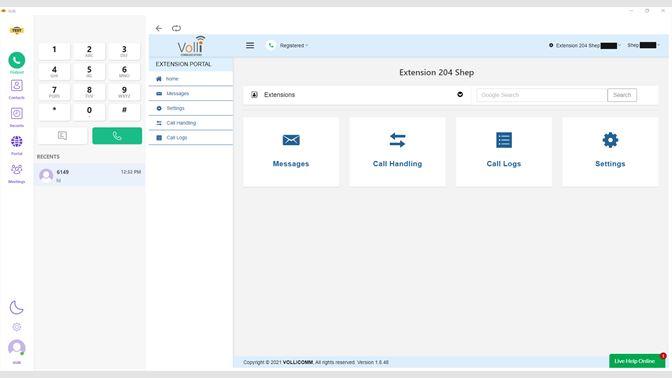672x378 pixels.
Task: Dial digit 0 on the keypad
Action: 89,111
